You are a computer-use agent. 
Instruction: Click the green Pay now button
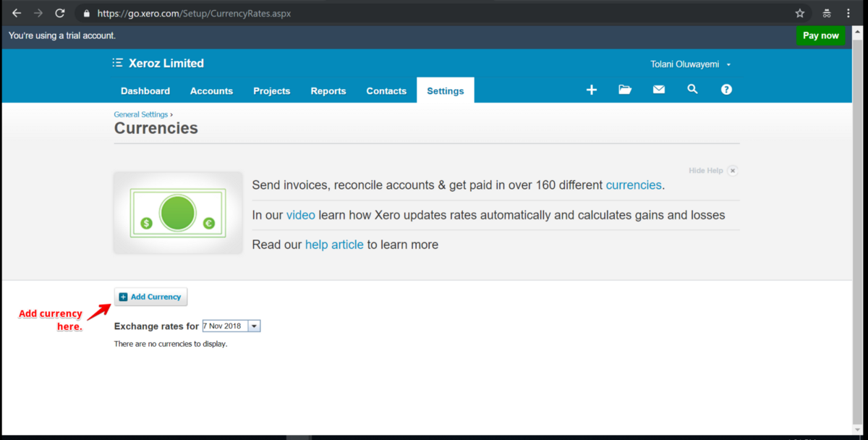tap(820, 35)
